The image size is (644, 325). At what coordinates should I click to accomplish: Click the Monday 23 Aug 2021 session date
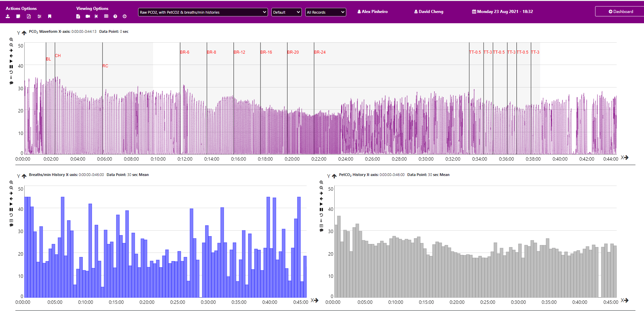click(502, 12)
